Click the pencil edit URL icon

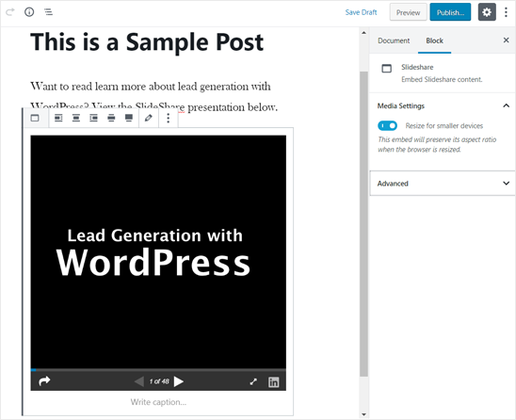pyautogui.click(x=149, y=118)
